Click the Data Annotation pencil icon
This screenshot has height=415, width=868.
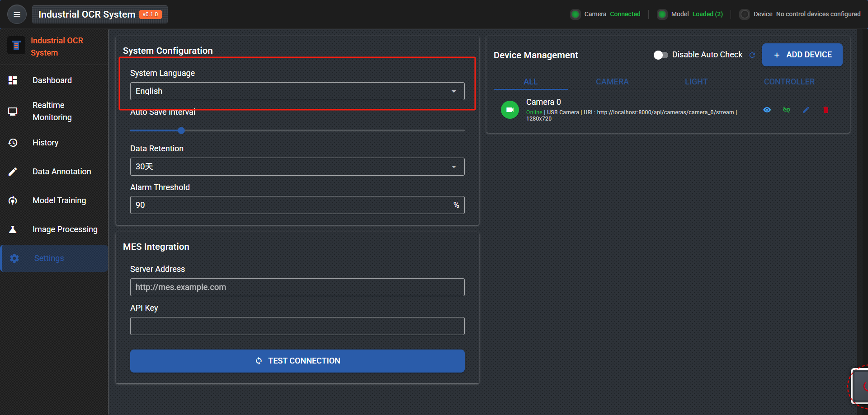[x=13, y=172]
